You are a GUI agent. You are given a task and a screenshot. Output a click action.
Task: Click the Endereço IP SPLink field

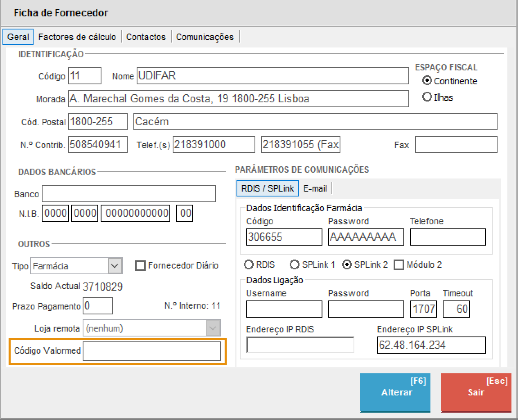pyautogui.click(x=431, y=345)
